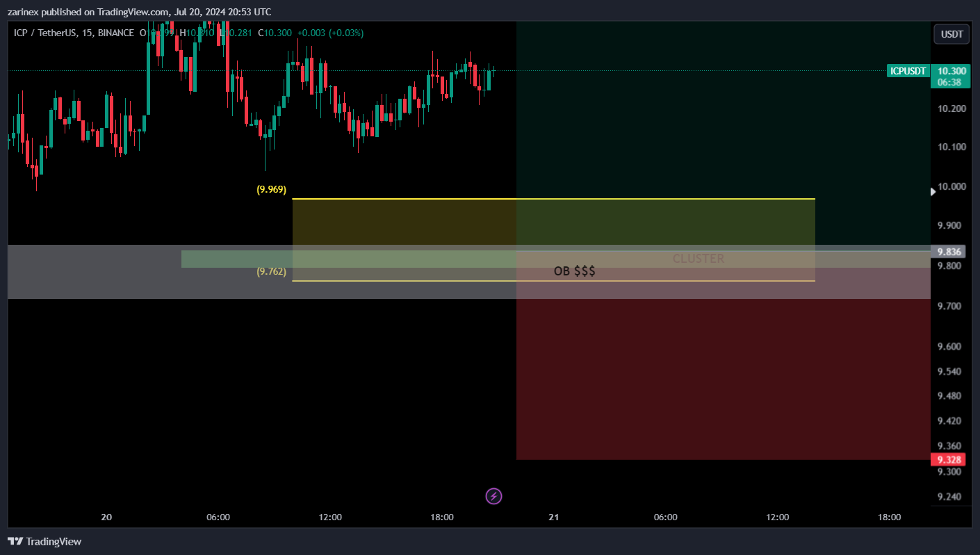Click the 10.200 price scale tick
The image size is (980, 555).
pos(952,108)
